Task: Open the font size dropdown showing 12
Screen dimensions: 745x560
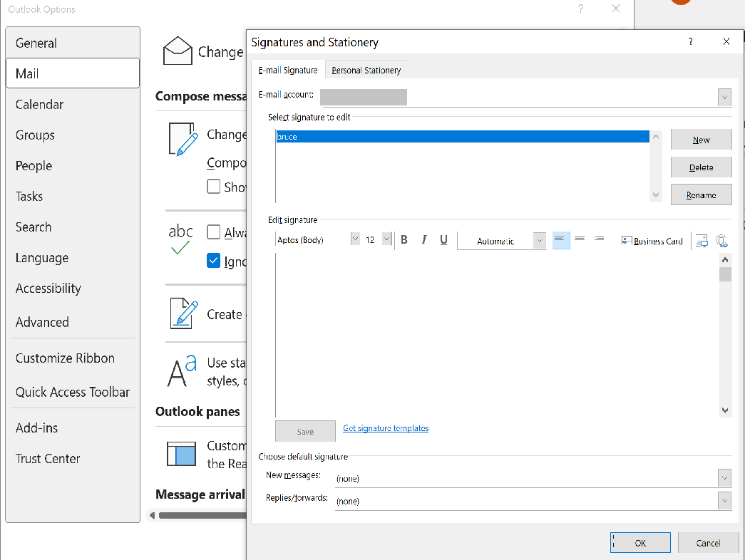Action: [386, 239]
